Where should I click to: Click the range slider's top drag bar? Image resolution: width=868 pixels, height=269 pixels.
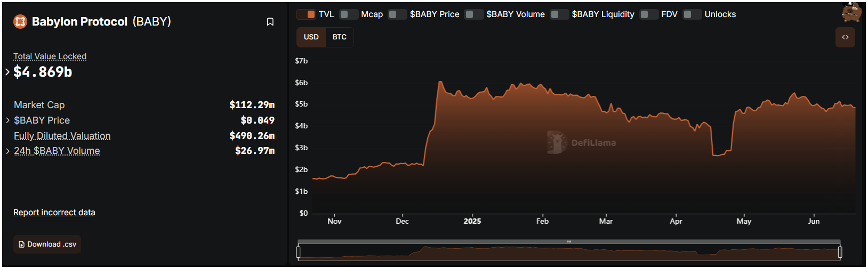569,242
